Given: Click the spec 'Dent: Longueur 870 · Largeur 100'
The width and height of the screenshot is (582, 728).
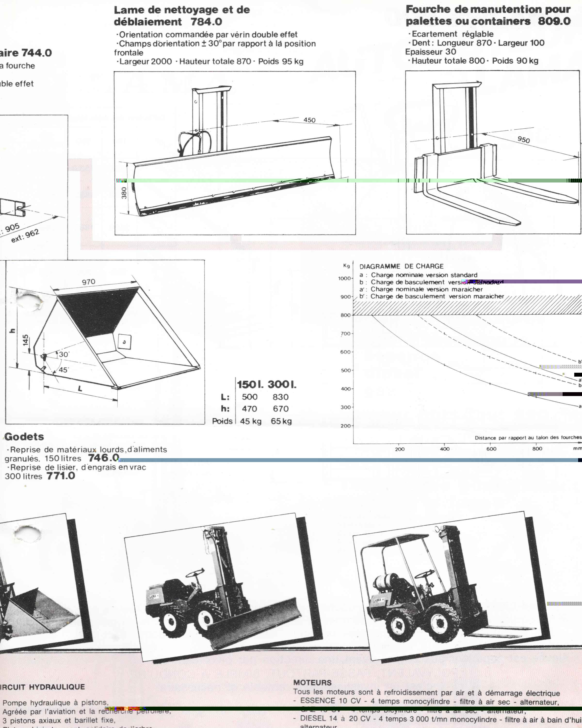Looking at the screenshot, I should [x=476, y=43].
